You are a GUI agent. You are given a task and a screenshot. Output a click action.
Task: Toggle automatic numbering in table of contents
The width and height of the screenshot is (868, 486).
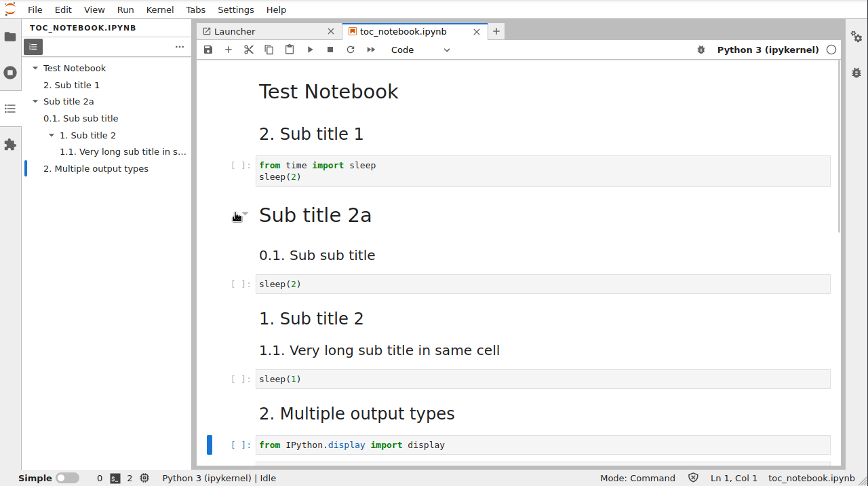click(33, 47)
